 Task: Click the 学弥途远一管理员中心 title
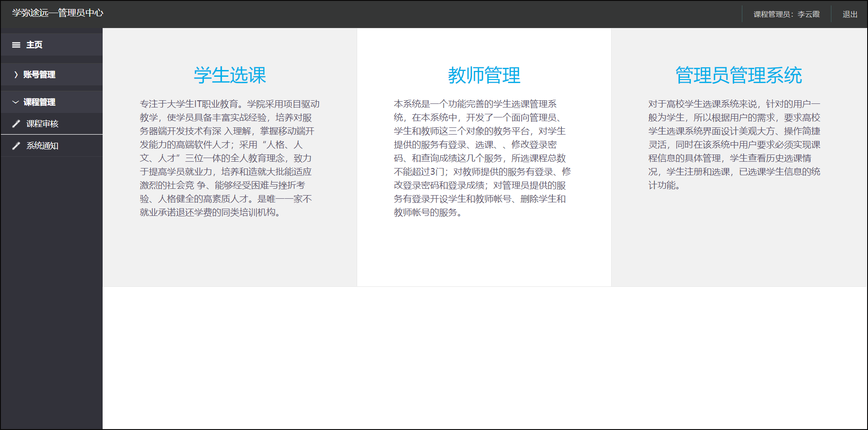(58, 13)
